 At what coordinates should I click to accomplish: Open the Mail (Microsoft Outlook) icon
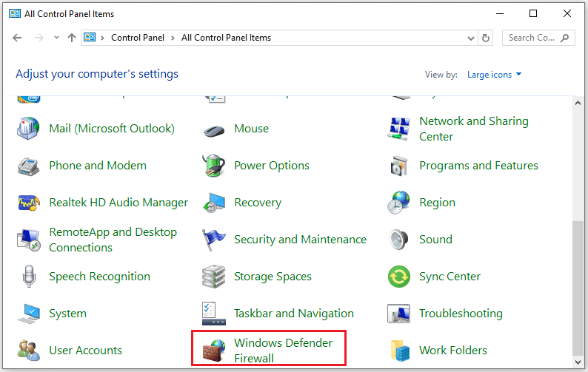coord(28,129)
